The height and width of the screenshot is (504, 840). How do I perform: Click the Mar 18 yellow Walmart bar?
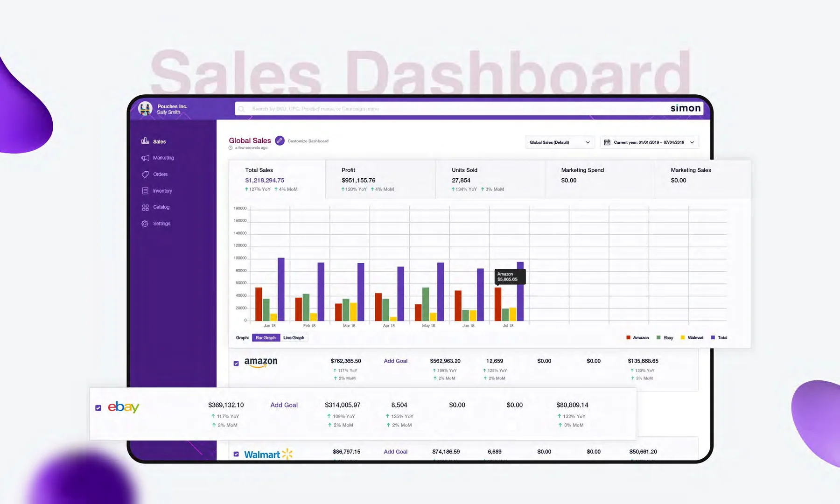(353, 312)
